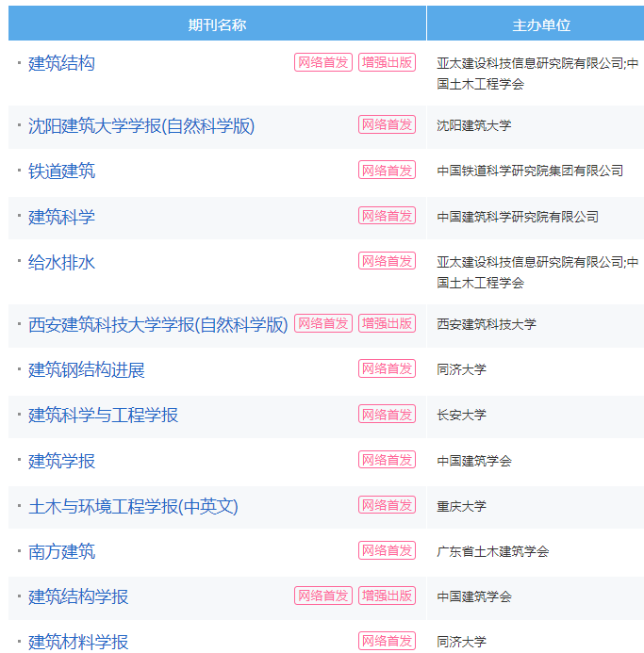This screenshot has height=653, width=644.
Task: Click 增强出版 tag in 建筑结构 row
Action: (387, 62)
